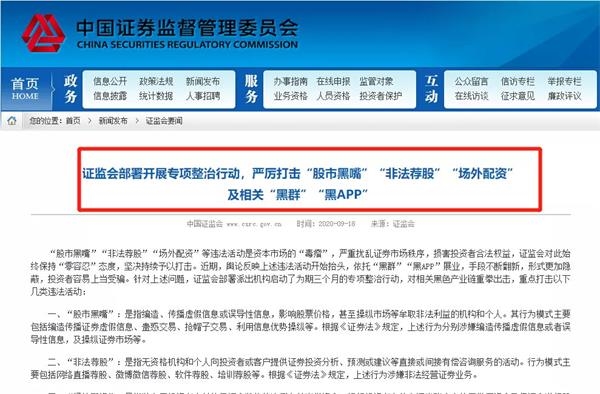Open 统计数据 link
The width and height of the screenshot is (600, 394).
coord(156,96)
